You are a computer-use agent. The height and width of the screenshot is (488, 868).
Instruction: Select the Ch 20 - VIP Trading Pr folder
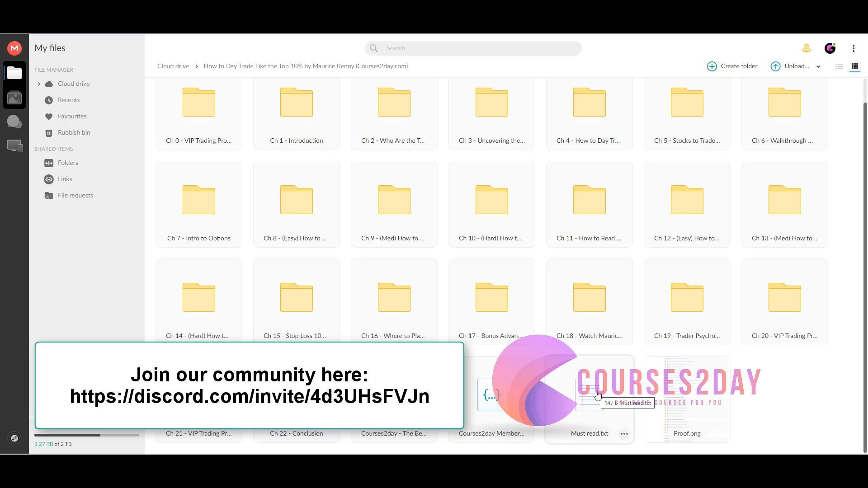(785, 302)
